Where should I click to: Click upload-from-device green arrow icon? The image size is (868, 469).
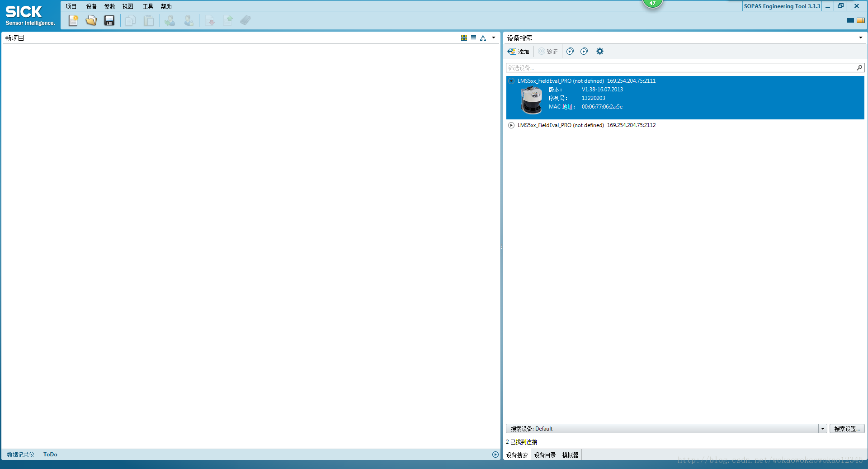click(x=228, y=20)
